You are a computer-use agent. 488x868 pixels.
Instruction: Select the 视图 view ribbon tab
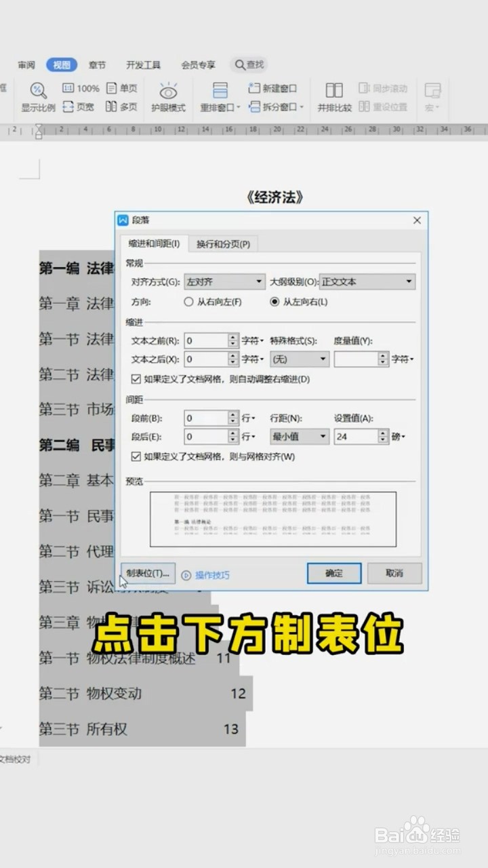(x=62, y=65)
